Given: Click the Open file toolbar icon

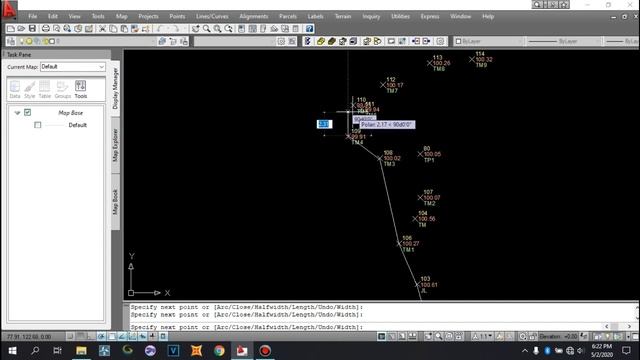Looking at the screenshot, I should (x=21, y=29).
